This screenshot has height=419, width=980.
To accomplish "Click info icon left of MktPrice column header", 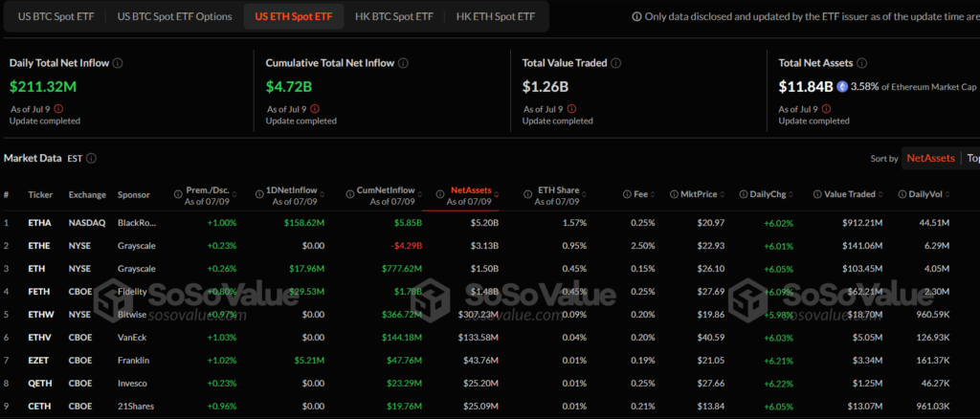I will [674, 194].
